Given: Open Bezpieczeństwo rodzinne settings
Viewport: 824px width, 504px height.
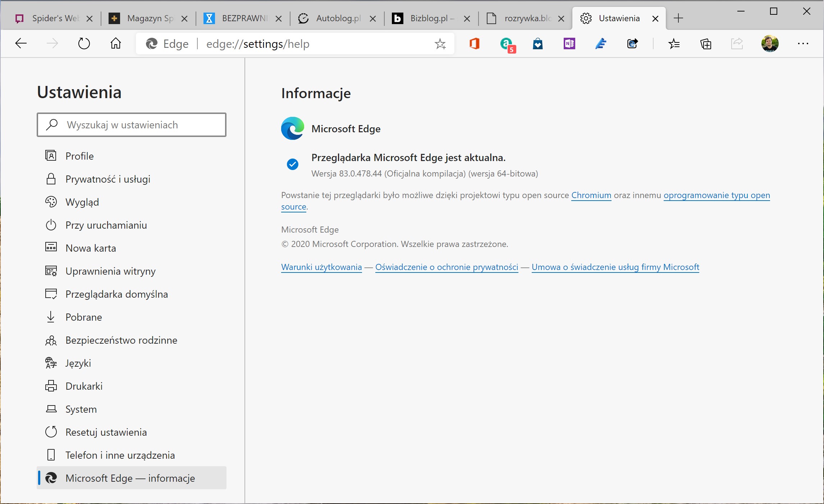Looking at the screenshot, I should (x=132, y=340).
